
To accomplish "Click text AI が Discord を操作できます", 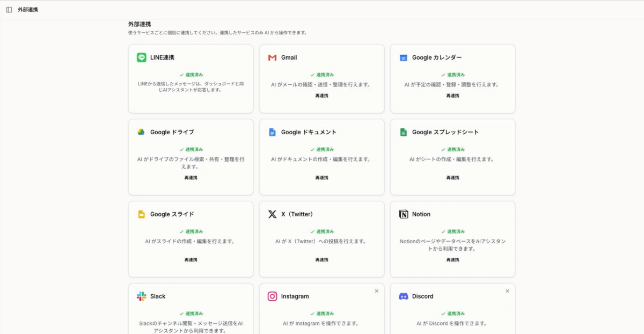I will click(x=453, y=324).
